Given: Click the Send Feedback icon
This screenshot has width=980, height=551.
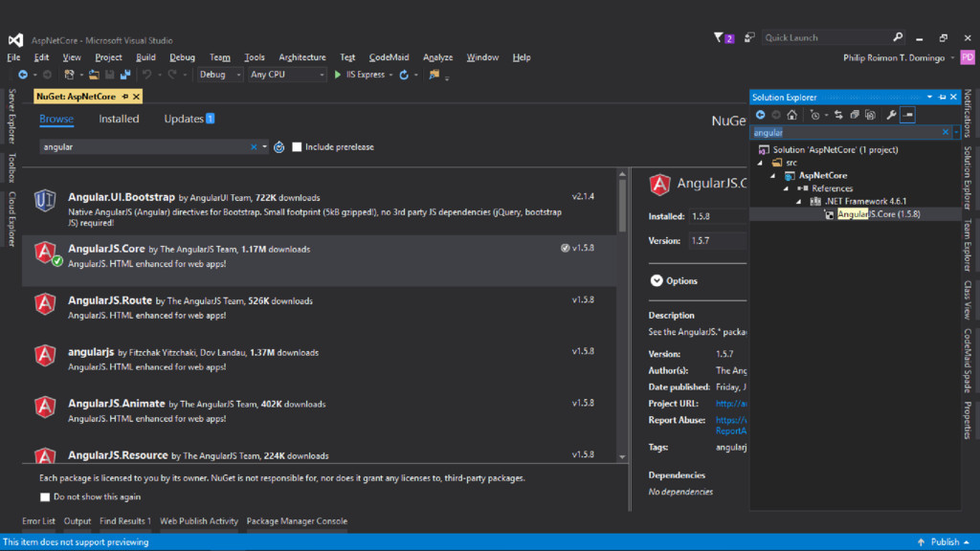Looking at the screenshot, I should click(749, 38).
